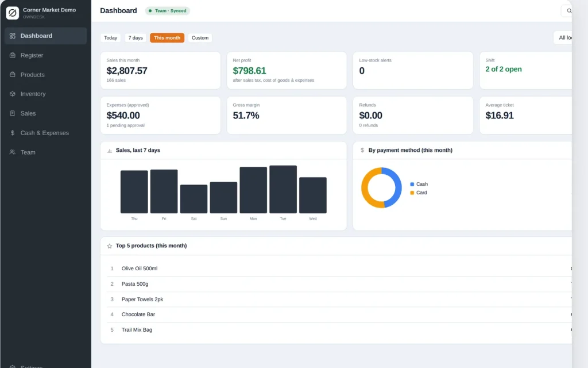Open the All locations dropdown
Image resolution: width=588 pixels, height=368 pixels.
[563, 37]
